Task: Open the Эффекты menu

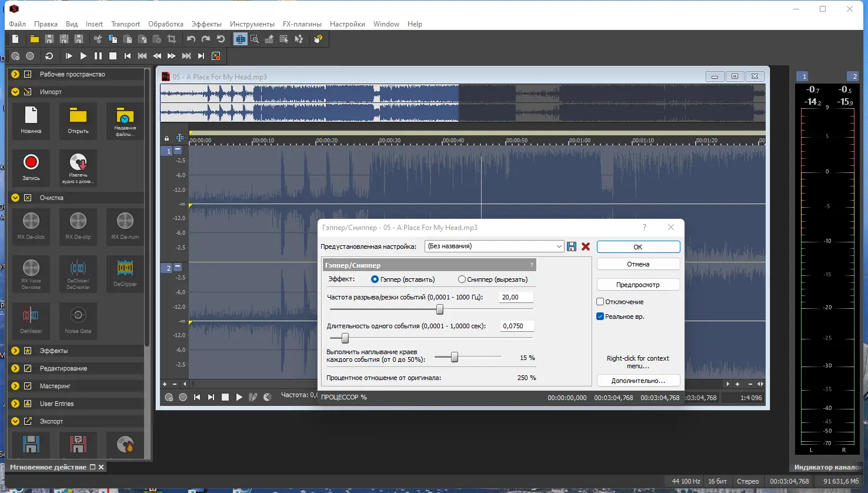Action: [x=206, y=24]
